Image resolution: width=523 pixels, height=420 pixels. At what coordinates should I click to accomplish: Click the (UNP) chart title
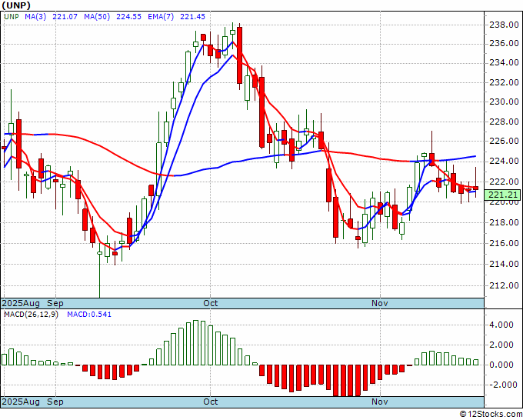[x=16, y=5]
